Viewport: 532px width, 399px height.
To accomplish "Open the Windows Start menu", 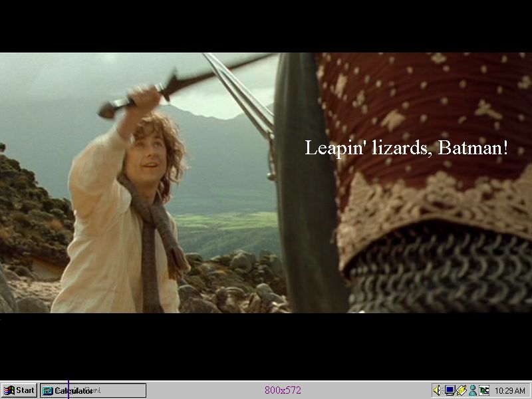I will pyautogui.click(x=19, y=390).
